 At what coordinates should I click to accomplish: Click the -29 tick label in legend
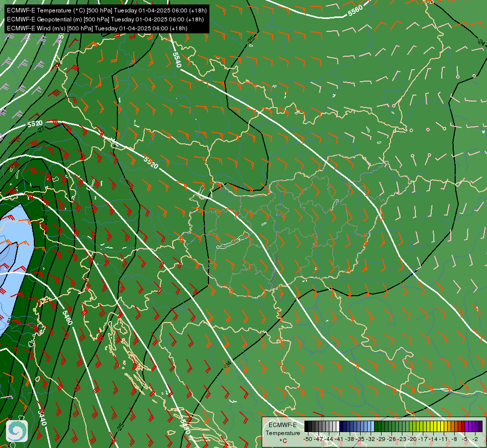(381, 439)
